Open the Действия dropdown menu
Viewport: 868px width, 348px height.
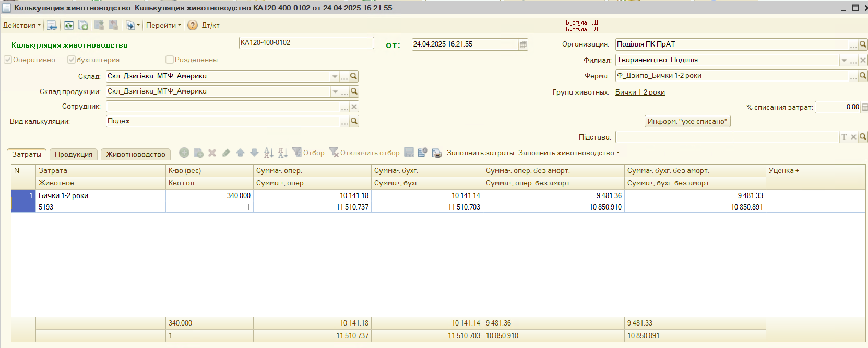click(22, 25)
